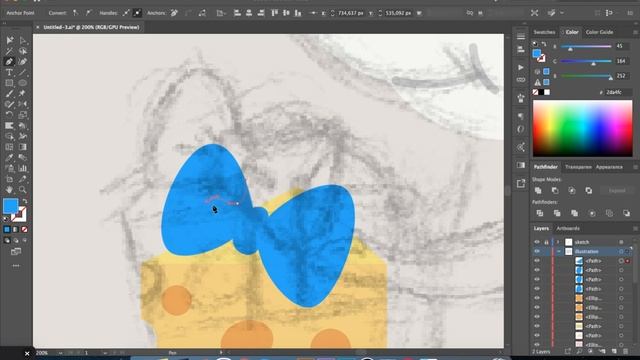Click the Pathfinder Expand button
The image size is (640, 360).
point(617,191)
